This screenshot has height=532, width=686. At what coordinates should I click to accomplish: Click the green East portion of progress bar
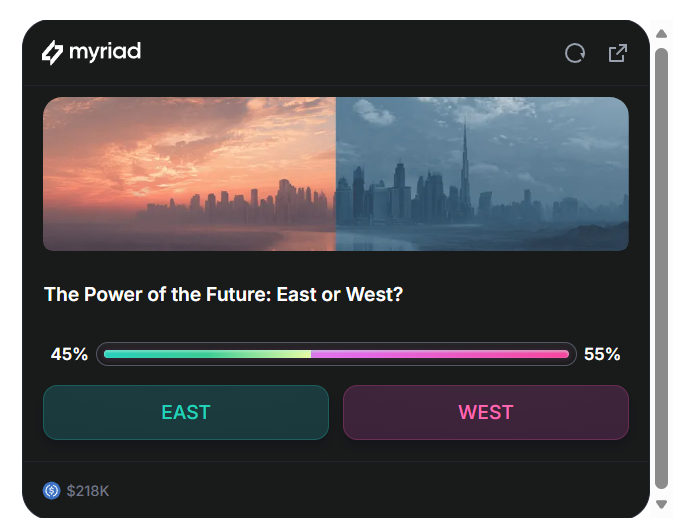point(207,354)
